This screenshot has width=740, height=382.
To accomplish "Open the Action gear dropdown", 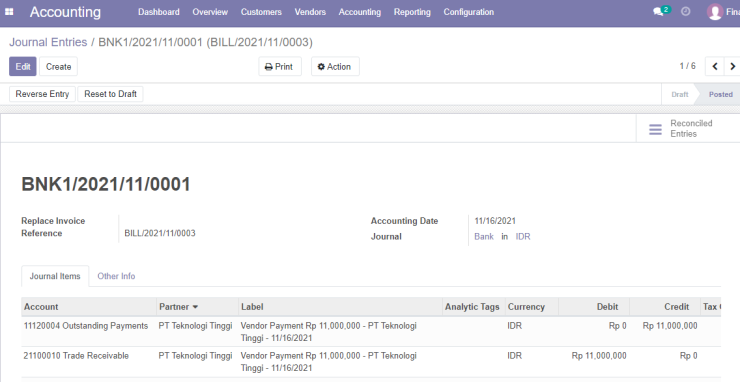I will pos(335,67).
